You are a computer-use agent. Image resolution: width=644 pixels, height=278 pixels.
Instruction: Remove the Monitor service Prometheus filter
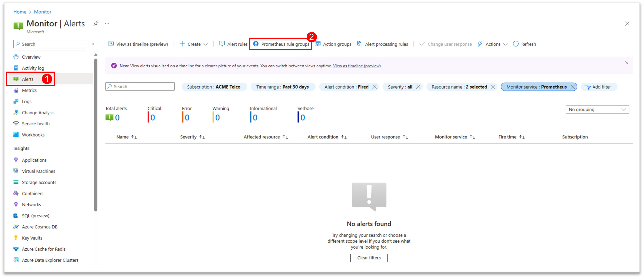(x=573, y=87)
